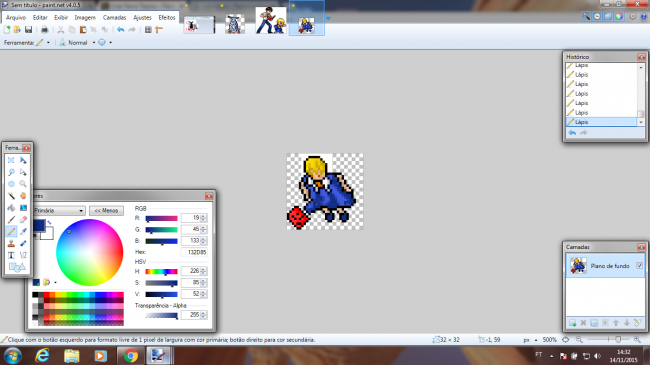Toggle the pixel grid toolbar button
The image size is (650, 365).
tap(148, 29)
